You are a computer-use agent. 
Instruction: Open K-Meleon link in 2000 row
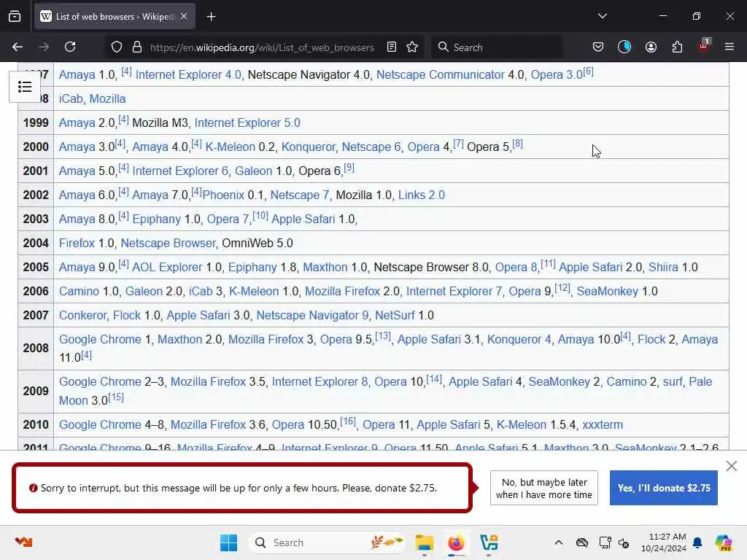[230, 147]
